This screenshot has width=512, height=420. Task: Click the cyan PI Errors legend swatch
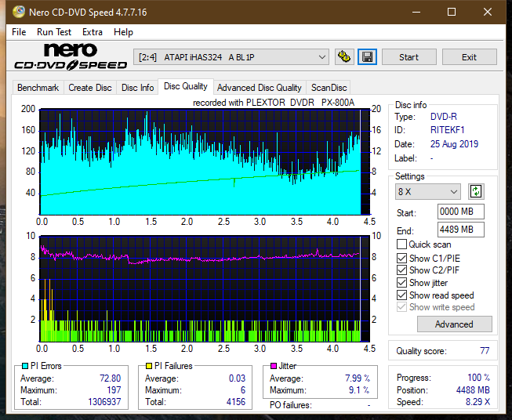pyautogui.click(x=25, y=366)
